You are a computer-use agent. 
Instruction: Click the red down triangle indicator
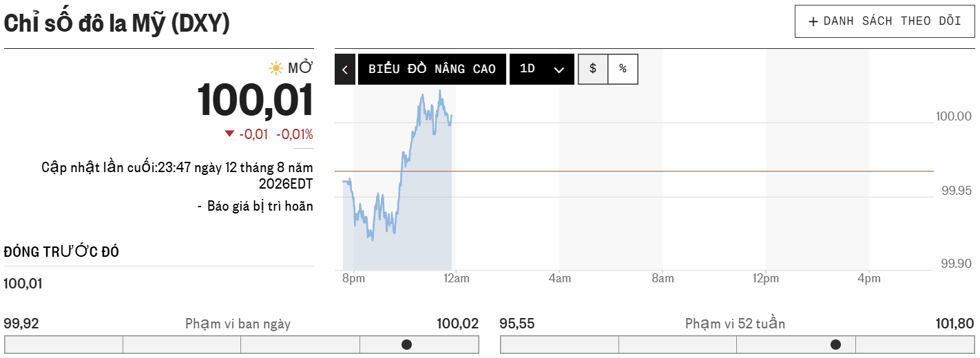tap(229, 134)
